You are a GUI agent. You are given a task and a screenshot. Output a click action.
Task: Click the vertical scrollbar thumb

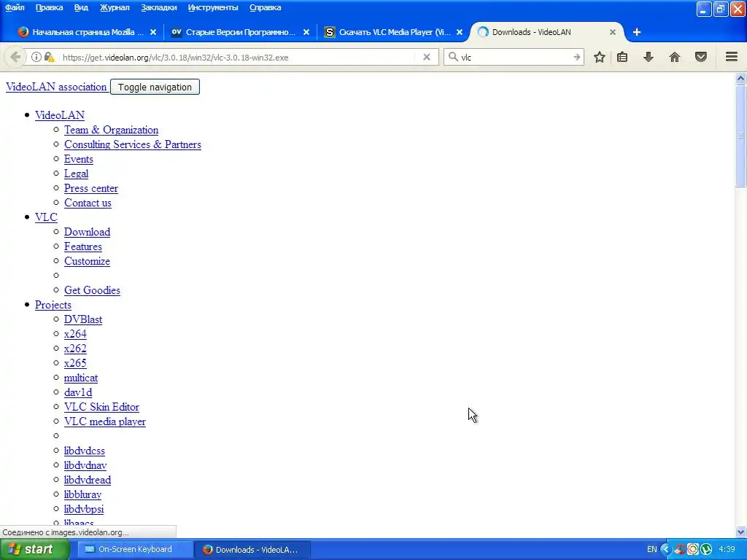(741, 136)
